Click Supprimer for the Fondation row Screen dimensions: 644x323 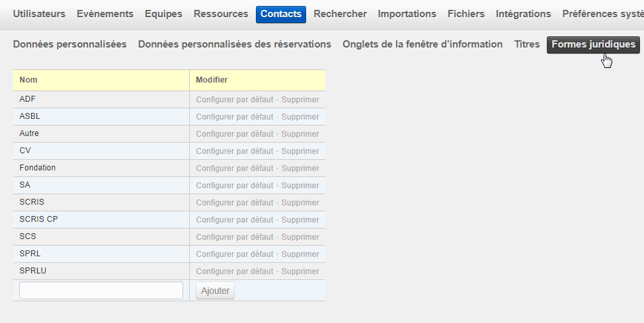point(300,168)
